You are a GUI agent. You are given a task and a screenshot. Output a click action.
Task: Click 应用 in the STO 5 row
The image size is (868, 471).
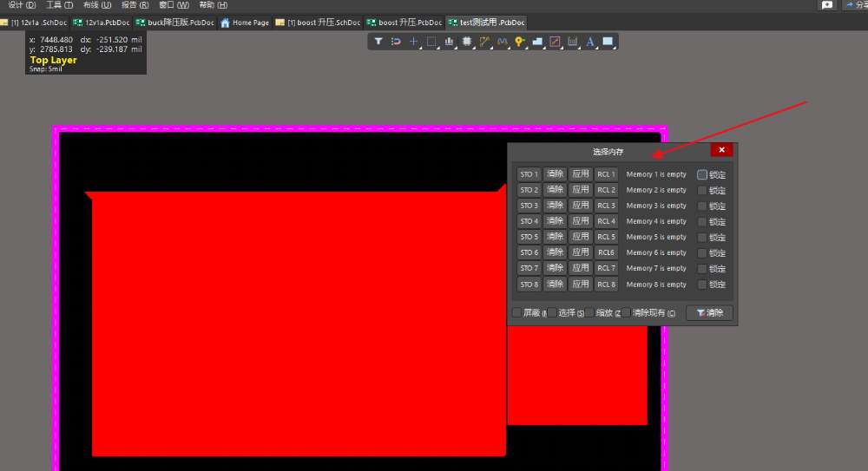[x=580, y=236]
